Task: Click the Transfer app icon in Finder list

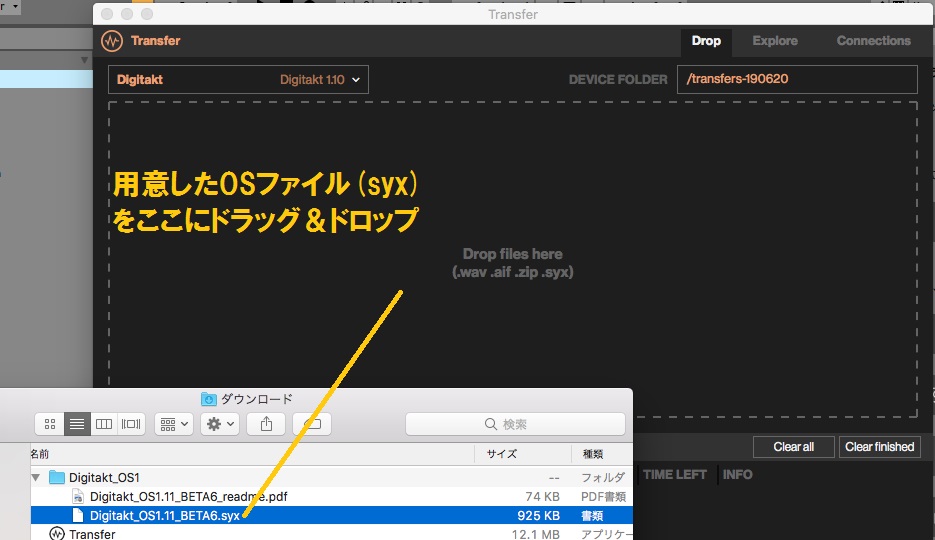Action: (57, 533)
